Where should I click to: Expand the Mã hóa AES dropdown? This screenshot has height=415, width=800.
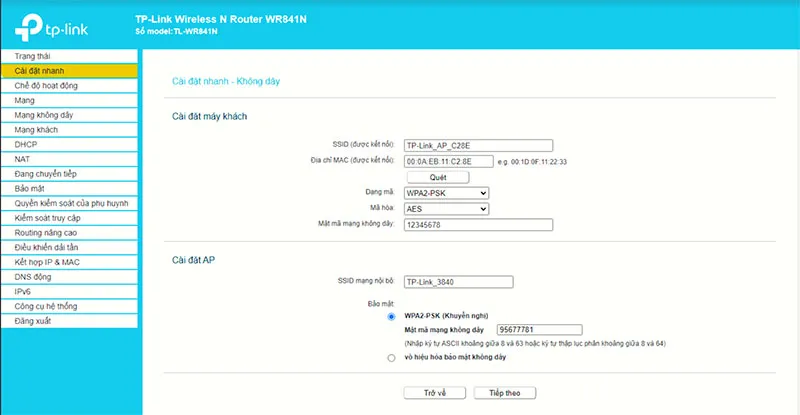tap(446, 208)
